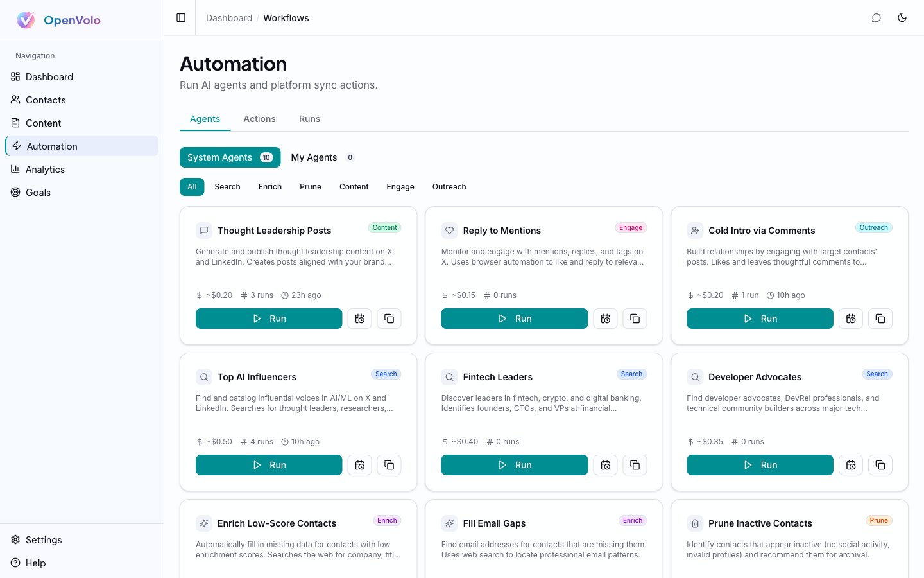Open the My Agents tab

(314, 157)
